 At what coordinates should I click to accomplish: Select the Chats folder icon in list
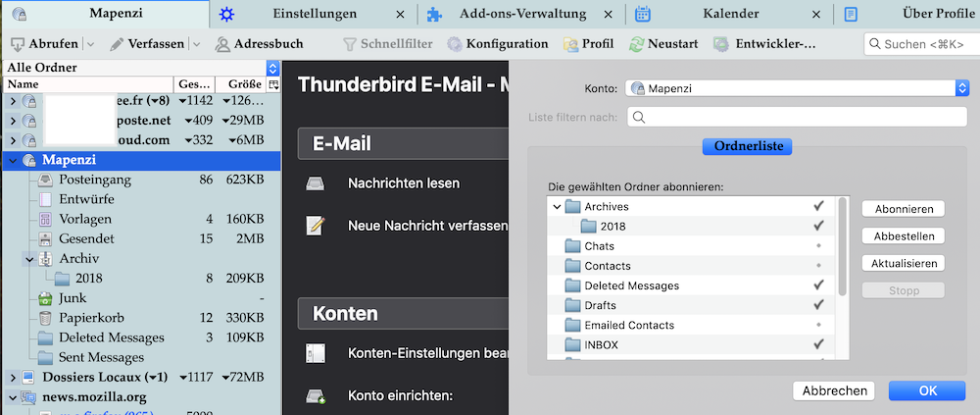click(573, 246)
